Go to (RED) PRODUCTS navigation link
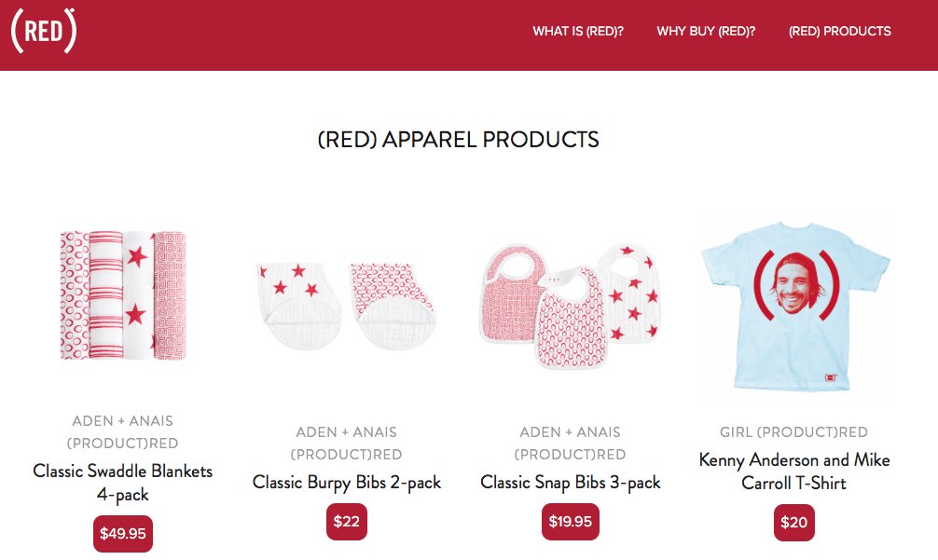 pos(839,31)
